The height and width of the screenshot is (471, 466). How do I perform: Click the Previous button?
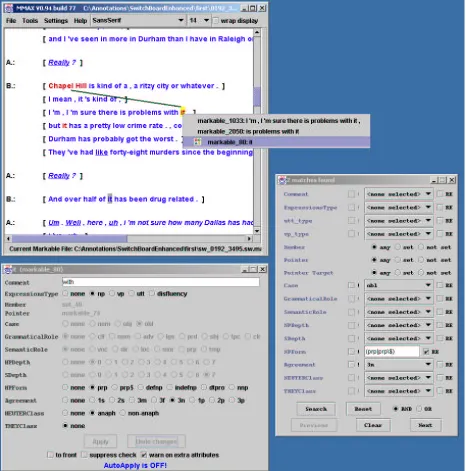314,425
